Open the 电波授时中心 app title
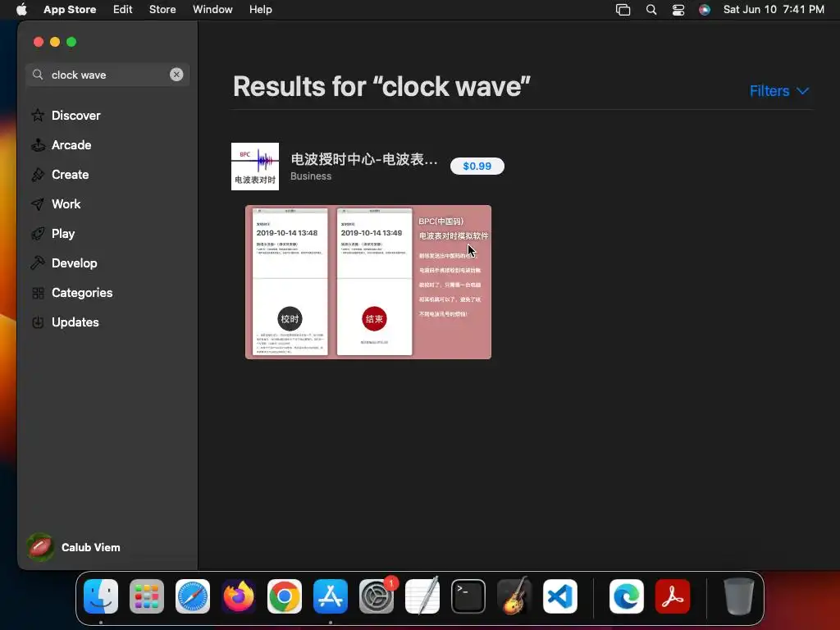Screen dimensions: 840x630 point(363,159)
